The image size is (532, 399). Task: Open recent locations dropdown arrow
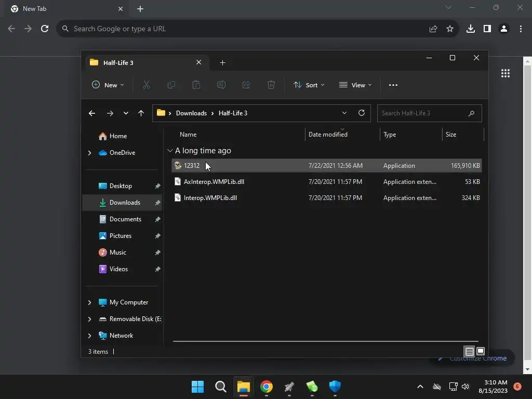tap(126, 113)
